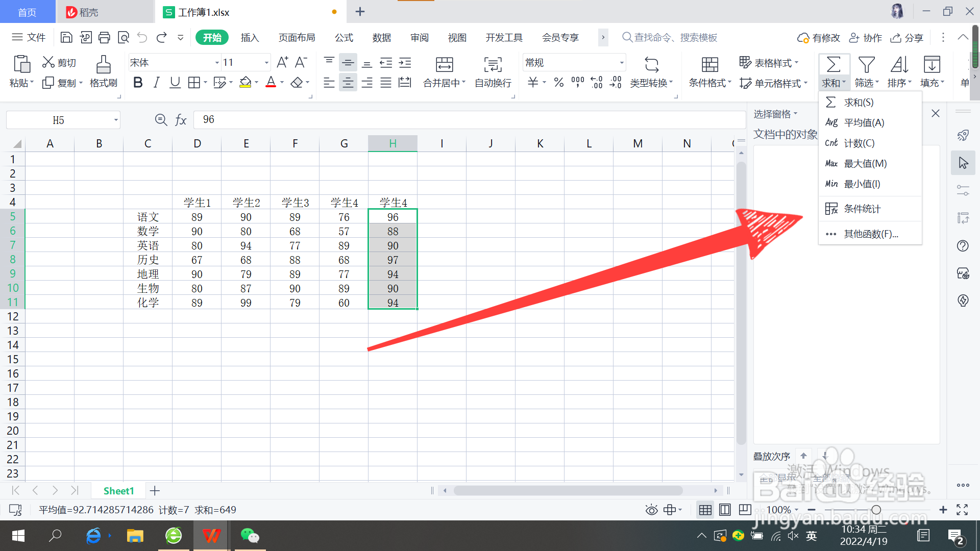Toggle italic formatting
The height and width of the screenshot is (551, 980).
(156, 83)
